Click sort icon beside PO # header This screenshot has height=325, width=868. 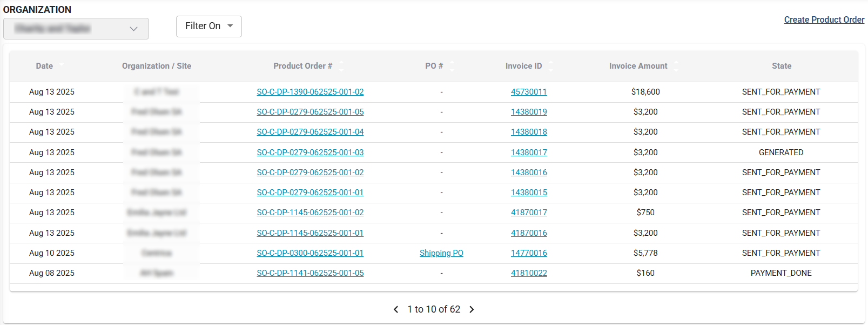(452, 66)
